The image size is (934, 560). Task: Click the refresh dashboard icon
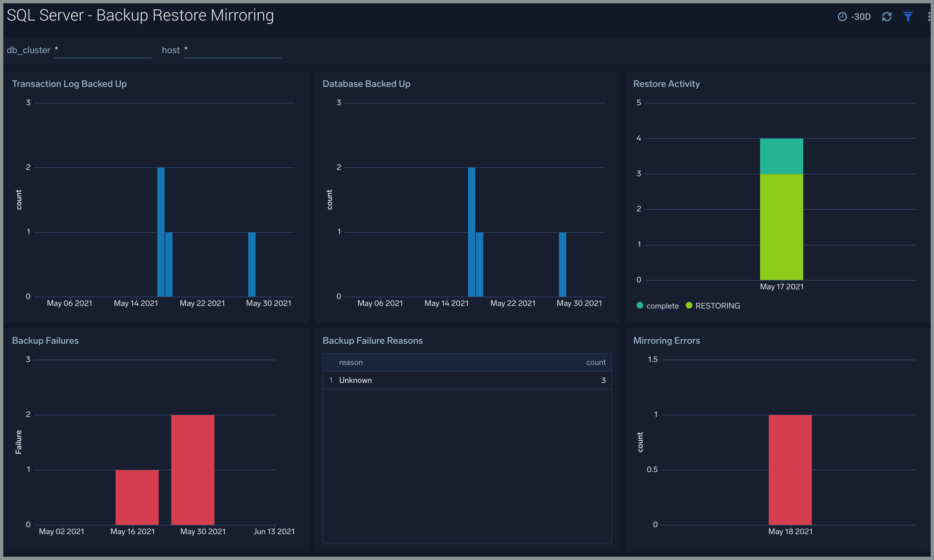point(887,17)
